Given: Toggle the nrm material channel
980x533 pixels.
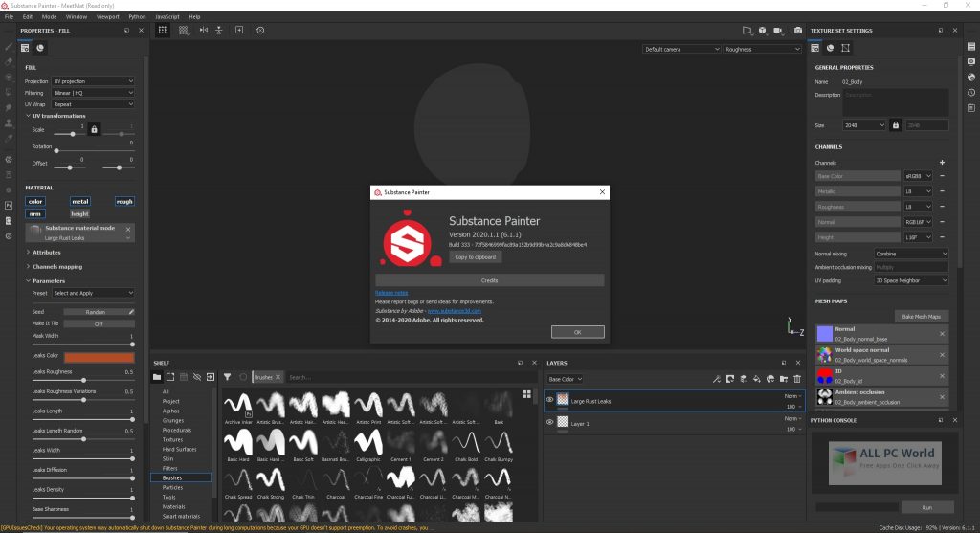Looking at the screenshot, I should click(x=35, y=213).
